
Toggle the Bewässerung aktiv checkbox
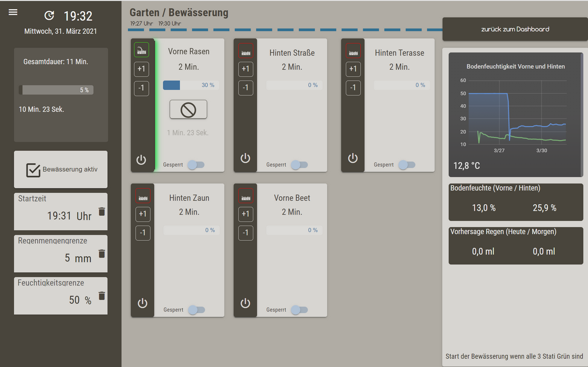coord(33,170)
